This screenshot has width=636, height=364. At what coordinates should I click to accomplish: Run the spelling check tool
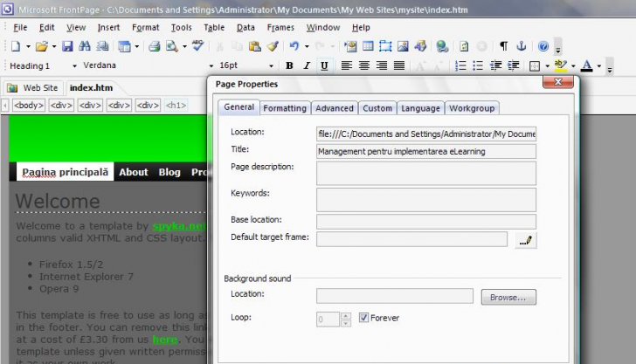coord(198,46)
